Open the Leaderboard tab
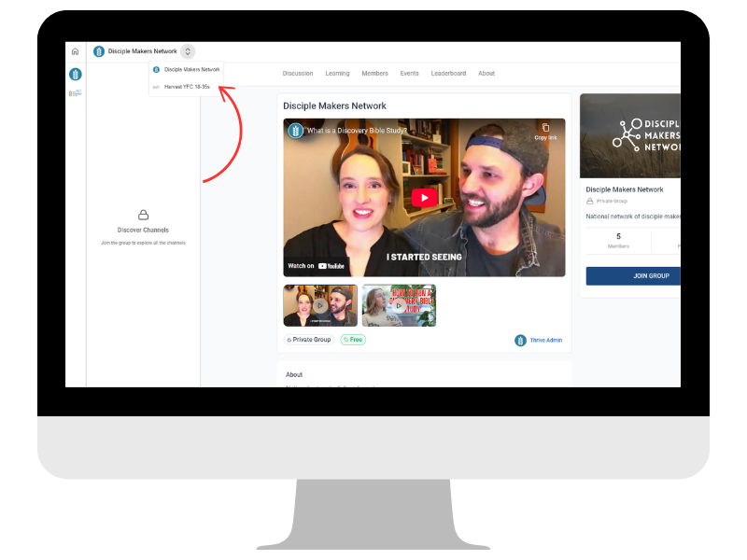The height and width of the screenshot is (560, 747). click(x=448, y=74)
